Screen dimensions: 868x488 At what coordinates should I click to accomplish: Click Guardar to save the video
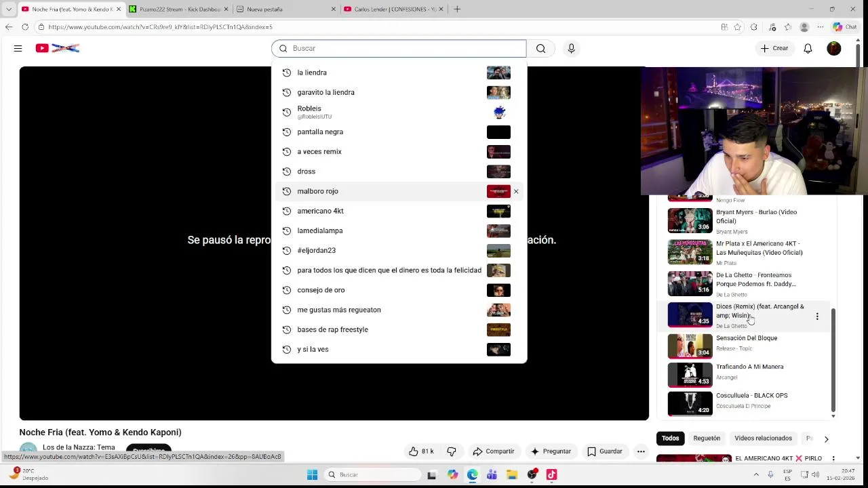tap(604, 451)
